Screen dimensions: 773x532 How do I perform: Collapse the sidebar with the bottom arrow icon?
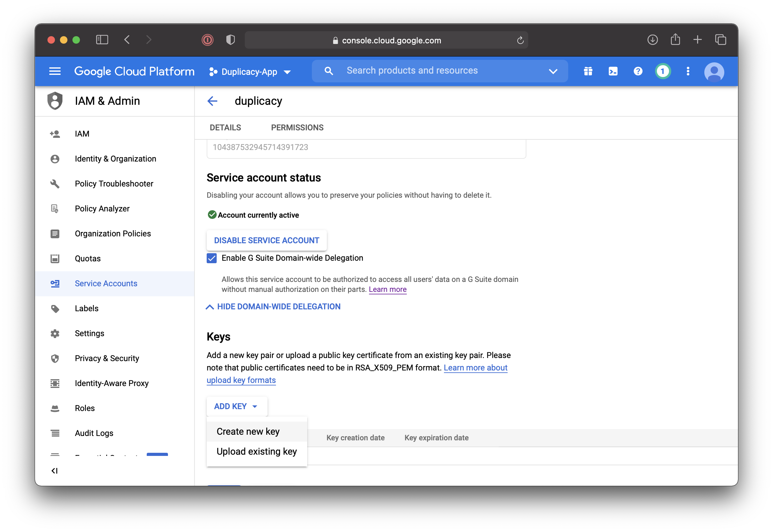(x=55, y=471)
